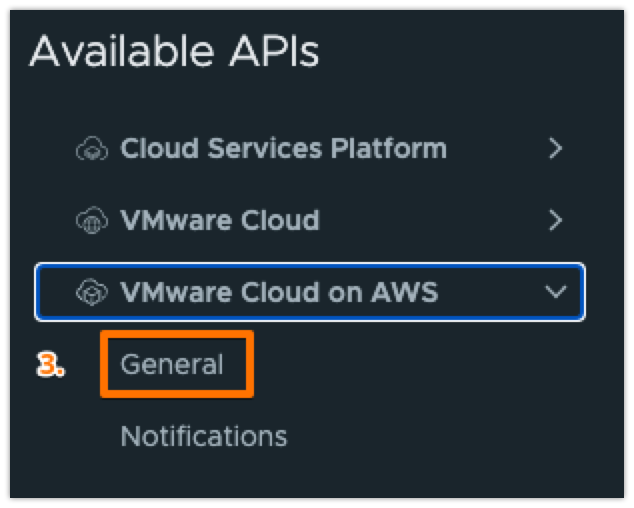Click the VMware Cloud globe-cloud icon
634x508 pixels.
[x=92, y=220]
